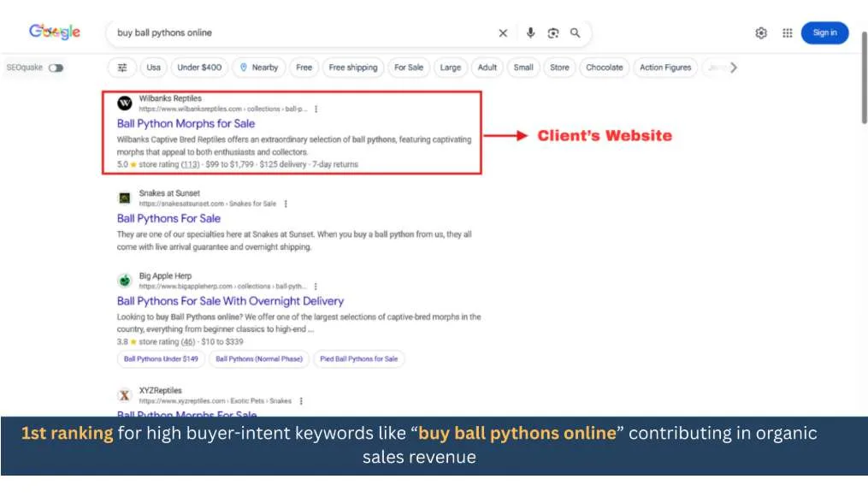The width and height of the screenshot is (868, 497).
Task: Open Ball Python Morphs for Sale link
Action: (186, 123)
